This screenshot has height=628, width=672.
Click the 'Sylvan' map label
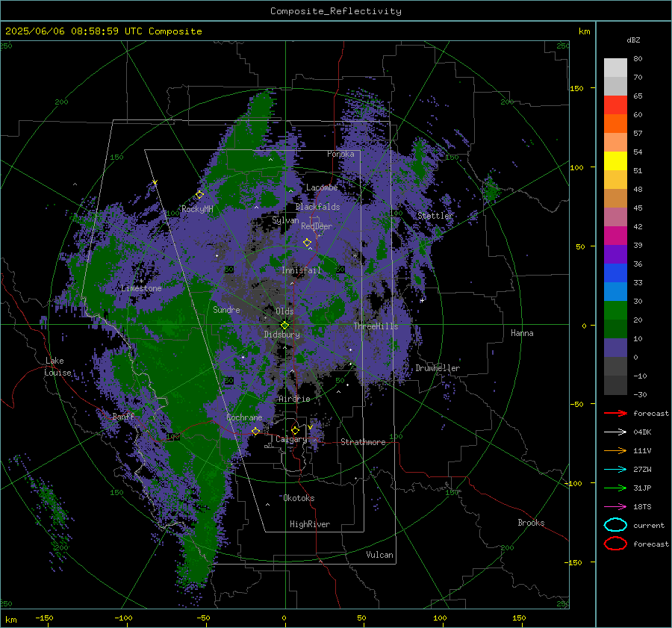point(285,220)
